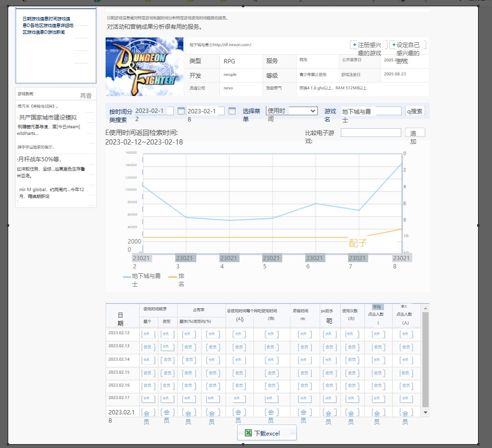Click the orange 排名 legend line swatch
The height and width of the screenshot is (448, 492).
click(x=173, y=277)
